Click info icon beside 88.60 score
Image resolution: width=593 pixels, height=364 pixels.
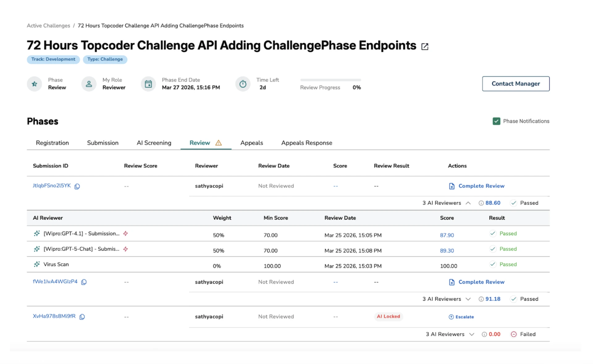click(x=481, y=203)
